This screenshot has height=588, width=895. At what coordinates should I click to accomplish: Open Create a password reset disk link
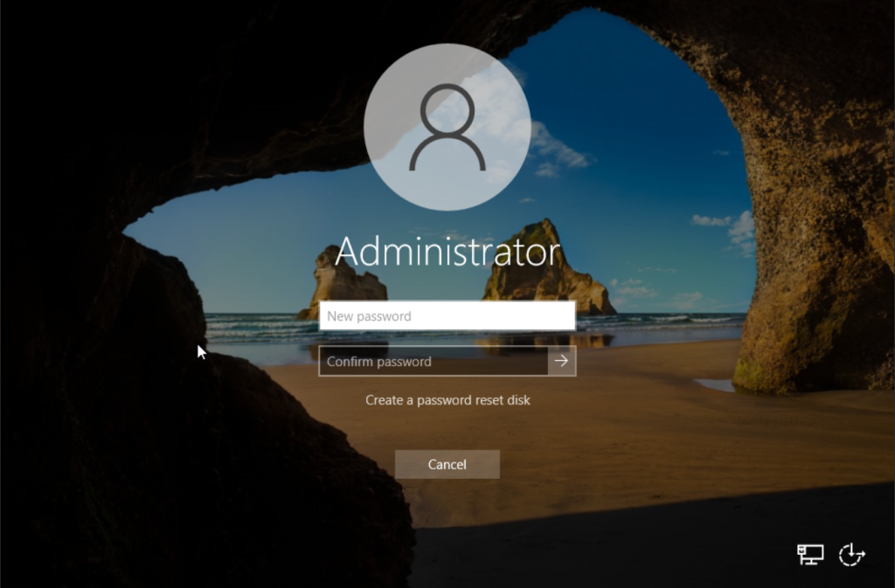447,400
